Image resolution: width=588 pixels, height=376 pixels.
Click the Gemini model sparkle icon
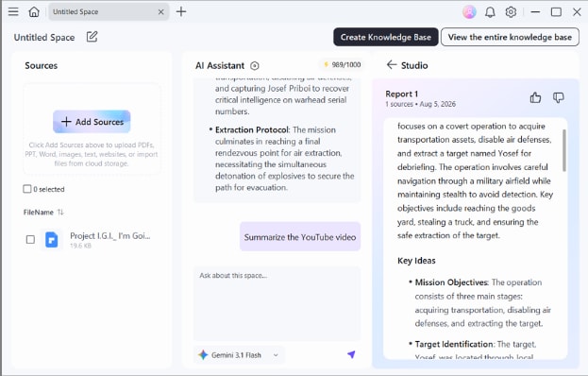pos(203,355)
